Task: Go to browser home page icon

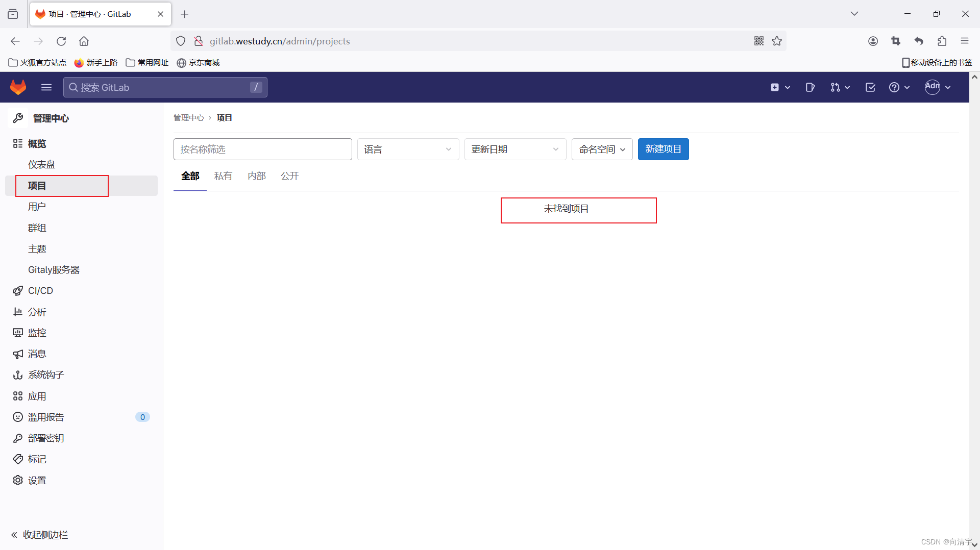Action: click(x=84, y=41)
